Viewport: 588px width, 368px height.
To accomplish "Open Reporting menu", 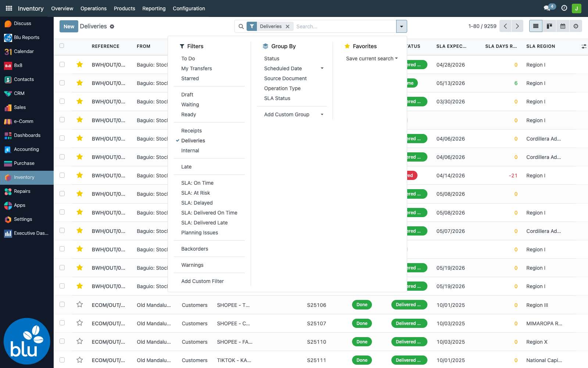I will [x=154, y=8].
